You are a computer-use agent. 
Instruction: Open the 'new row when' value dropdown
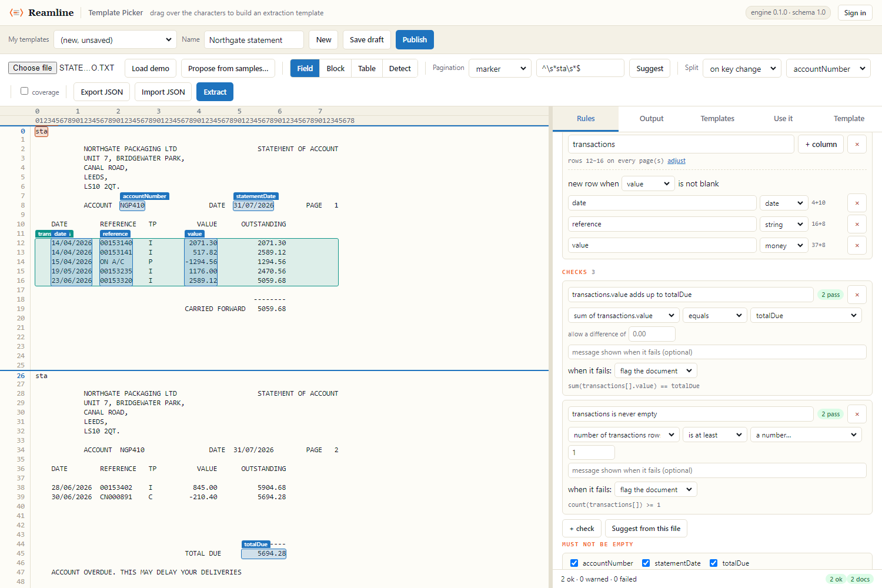click(648, 183)
